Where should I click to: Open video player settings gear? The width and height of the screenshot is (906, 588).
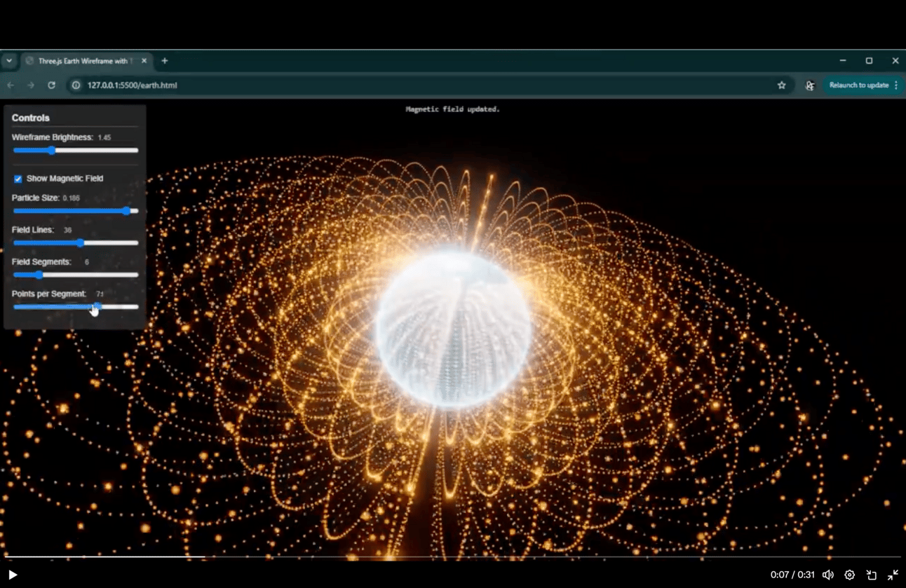tap(850, 575)
